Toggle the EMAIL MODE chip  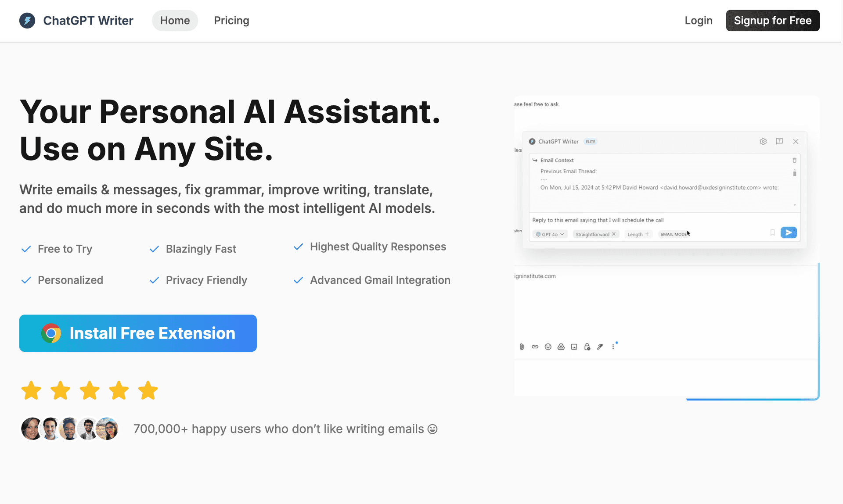point(674,234)
